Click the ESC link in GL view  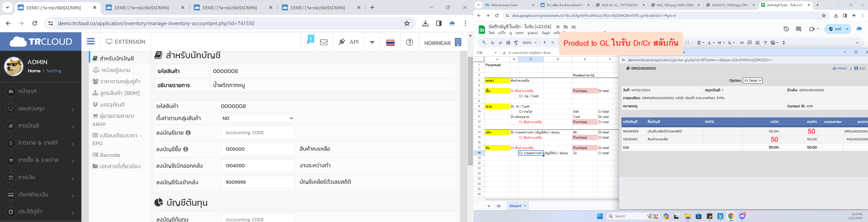[x=860, y=68]
